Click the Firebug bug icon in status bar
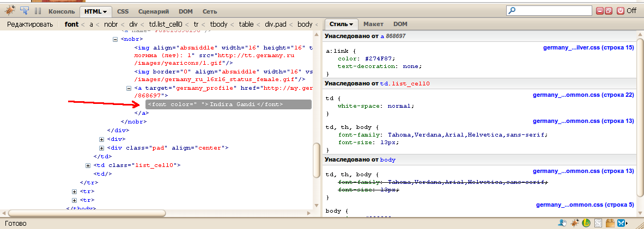The image size is (644, 229). click(575, 223)
